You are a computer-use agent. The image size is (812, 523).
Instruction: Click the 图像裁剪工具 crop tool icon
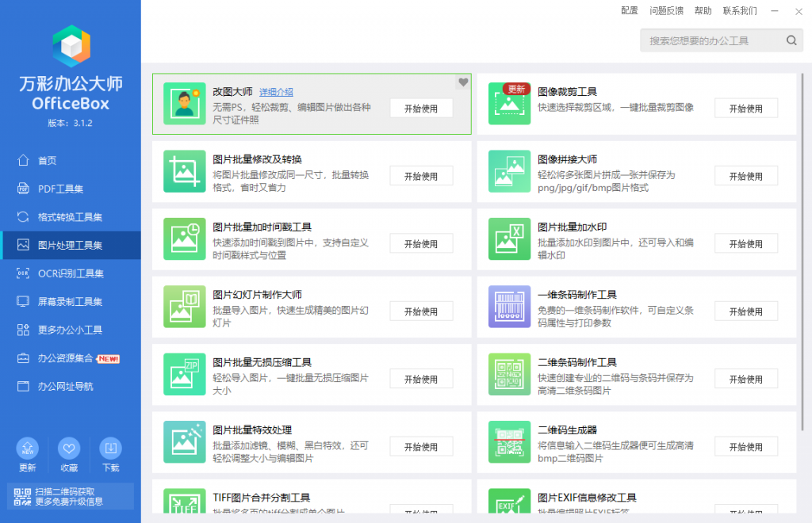pos(509,104)
